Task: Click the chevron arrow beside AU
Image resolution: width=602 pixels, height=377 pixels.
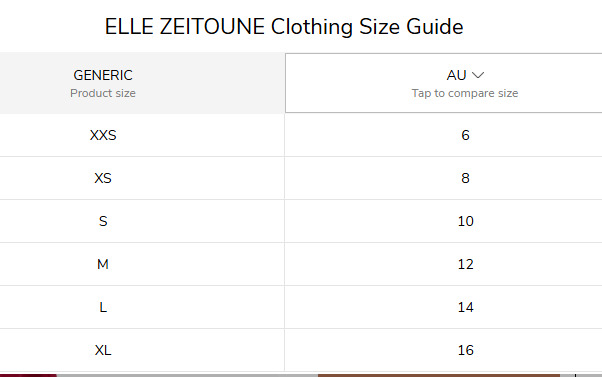Action: click(478, 75)
